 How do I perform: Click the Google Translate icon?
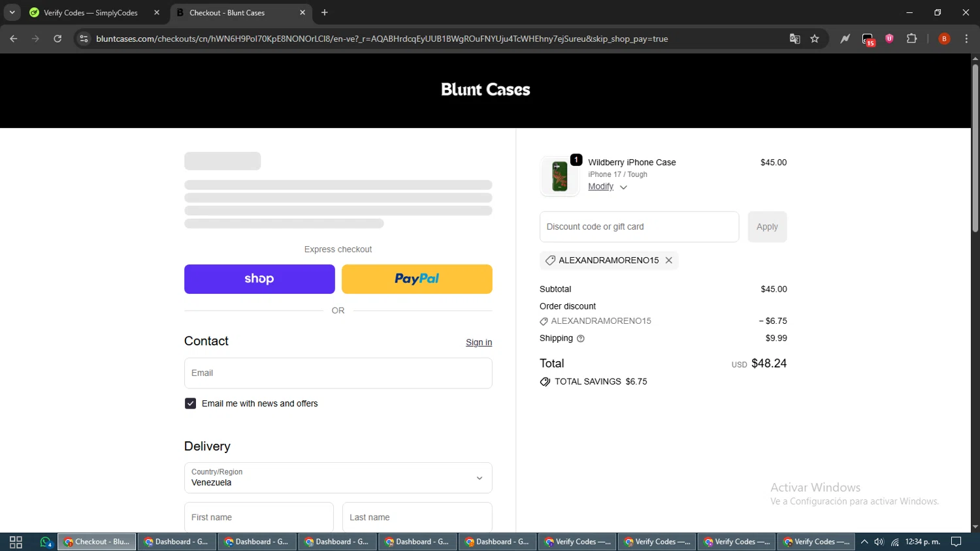pyautogui.click(x=794, y=39)
